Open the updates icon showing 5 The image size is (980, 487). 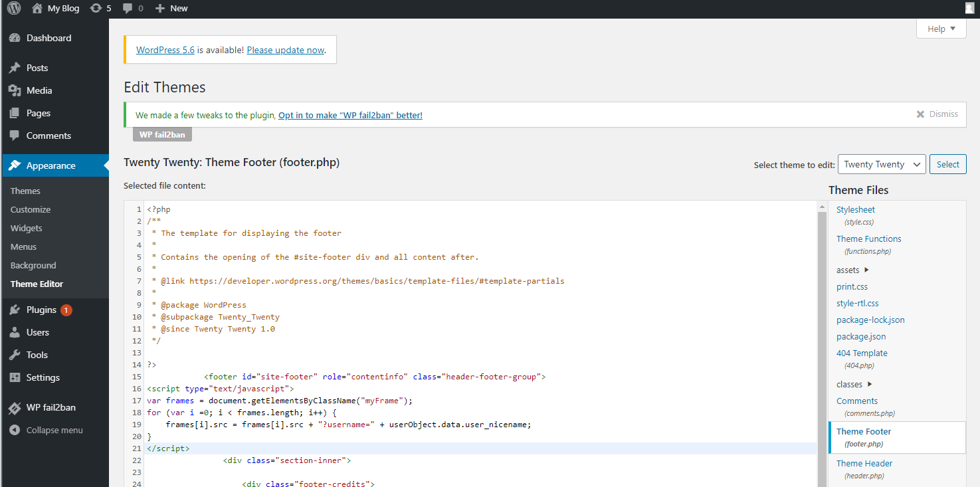pyautogui.click(x=96, y=9)
